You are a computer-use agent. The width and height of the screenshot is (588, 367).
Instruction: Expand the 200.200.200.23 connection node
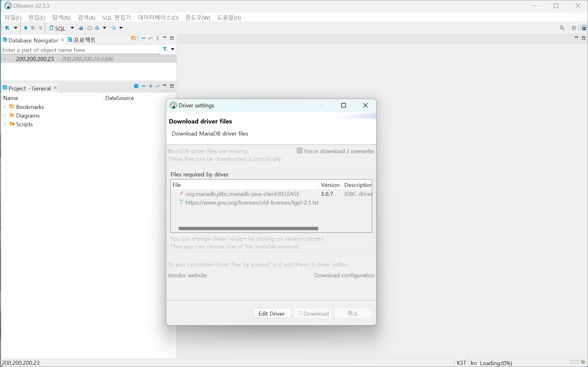5,59
